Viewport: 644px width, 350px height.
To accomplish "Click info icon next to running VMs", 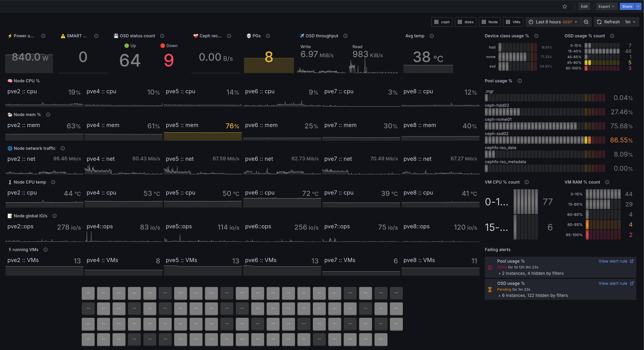I will (x=45, y=250).
